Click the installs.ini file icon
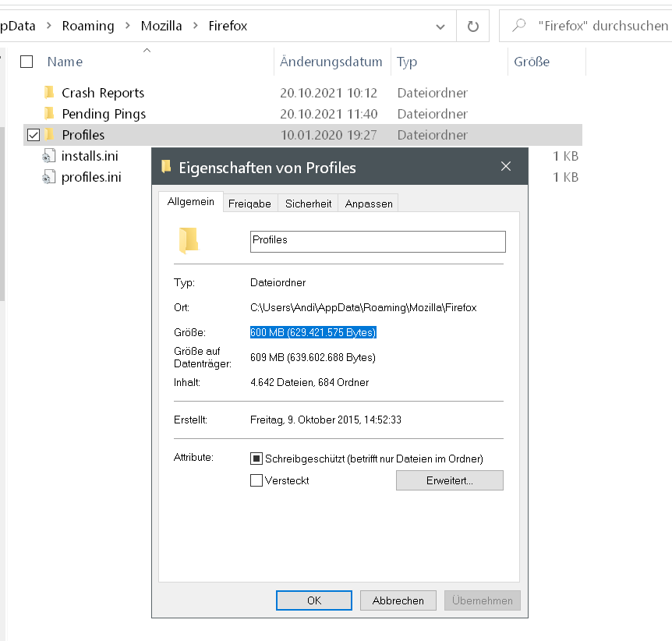 [49, 156]
